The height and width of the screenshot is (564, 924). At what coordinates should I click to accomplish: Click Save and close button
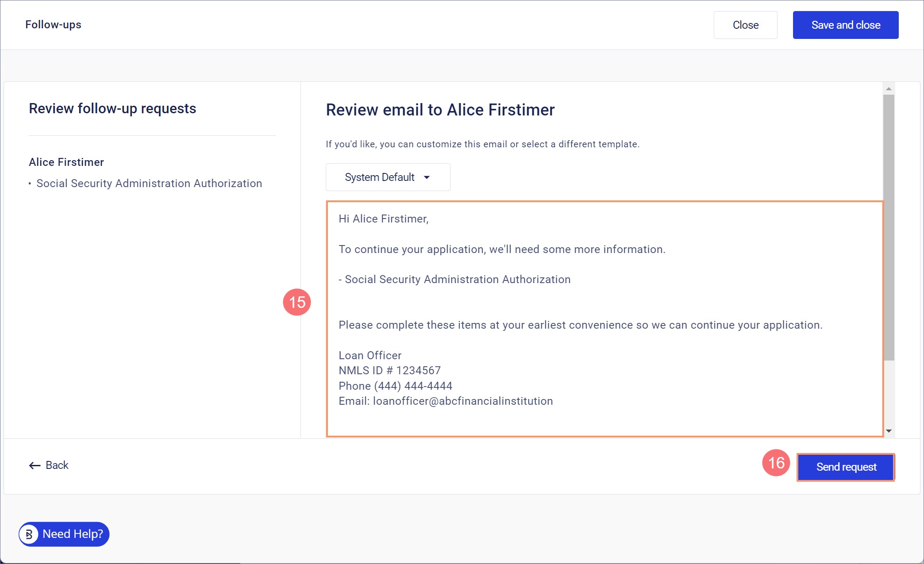tap(845, 25)
